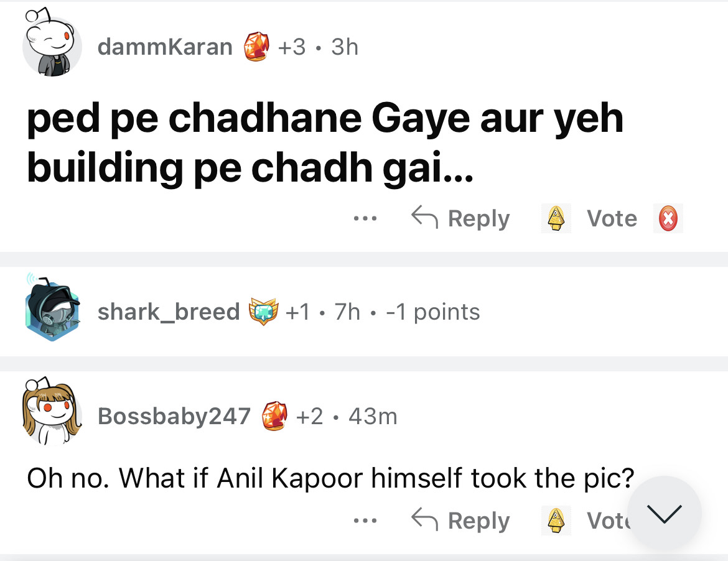Expand shark_breed's collapsed comment via the points text
728x561 pixels.
[x=433, y=312]
